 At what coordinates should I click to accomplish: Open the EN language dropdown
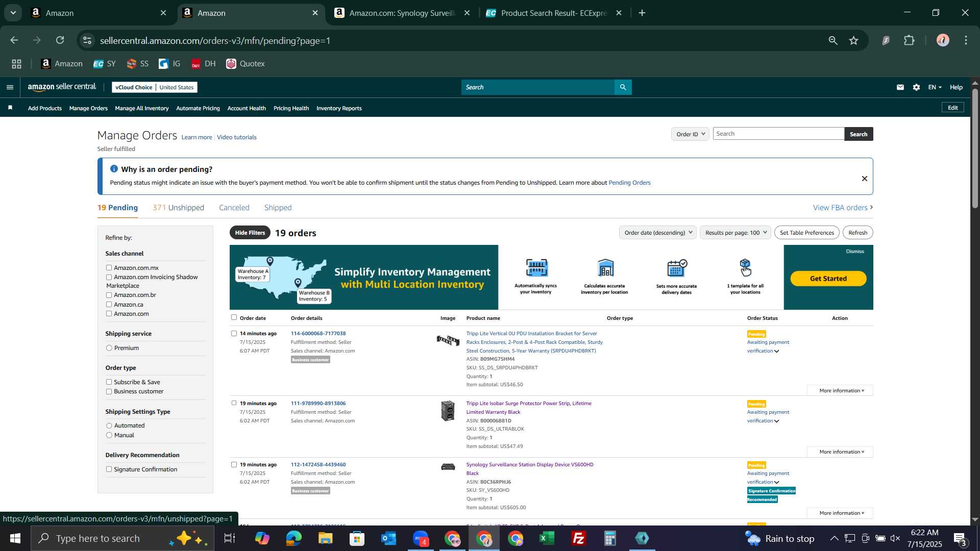(935, 87)
